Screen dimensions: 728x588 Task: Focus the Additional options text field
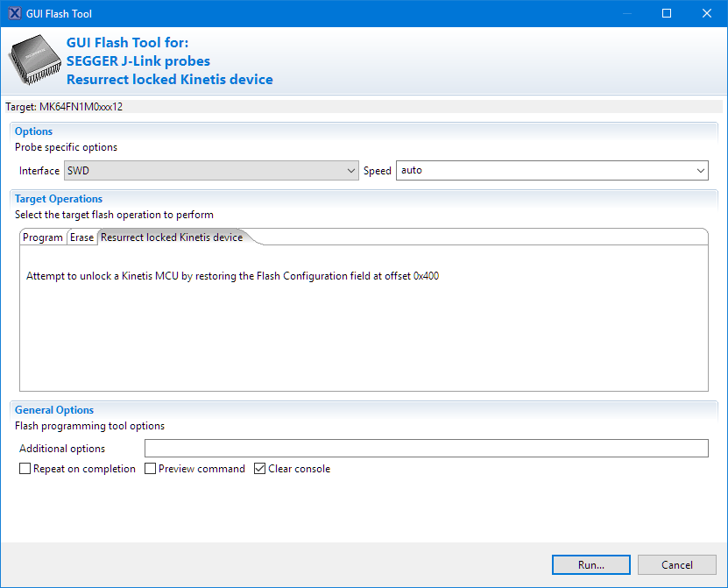click(426, 449)
